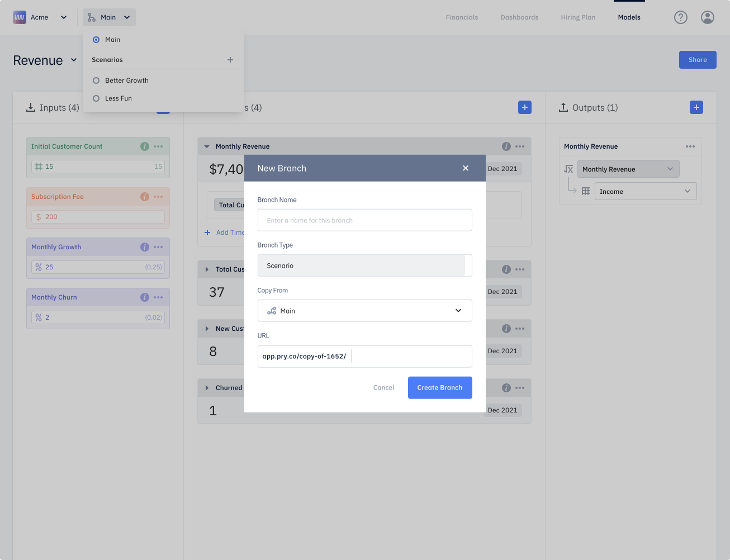Click the Branch Name input field
730x560 pixels.
364,220
